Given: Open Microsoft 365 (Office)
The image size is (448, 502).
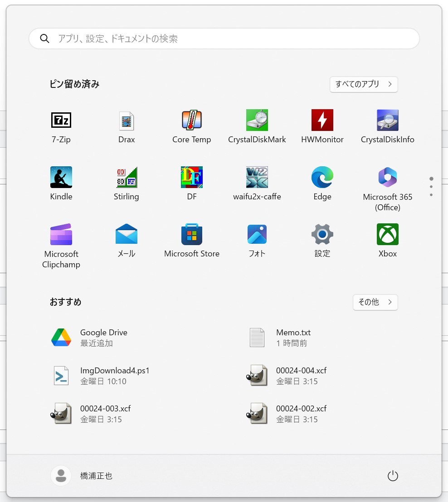Looking at the screenshot, I should click(388, 189).
